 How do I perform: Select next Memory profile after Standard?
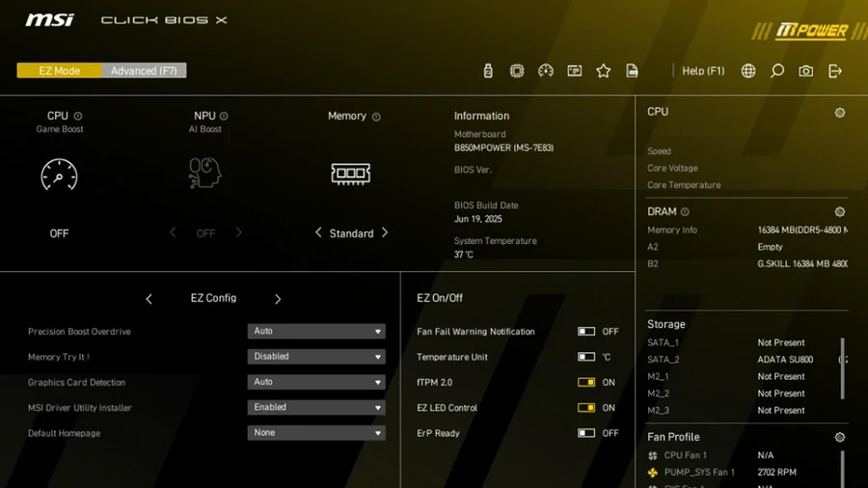[385, 232]
